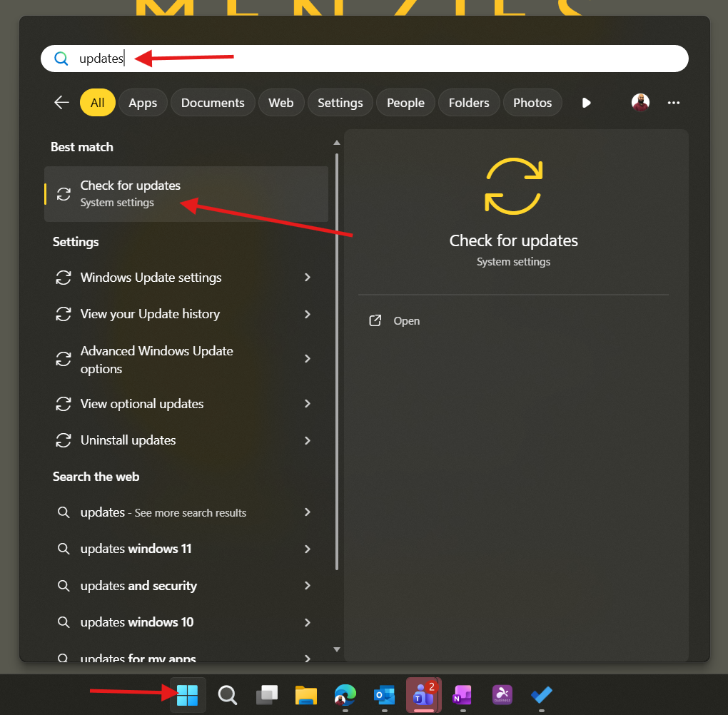The height and width of the screenshot is (715, 728).
Task: Click the search box containing updates
Action: [x=364, y=59]
